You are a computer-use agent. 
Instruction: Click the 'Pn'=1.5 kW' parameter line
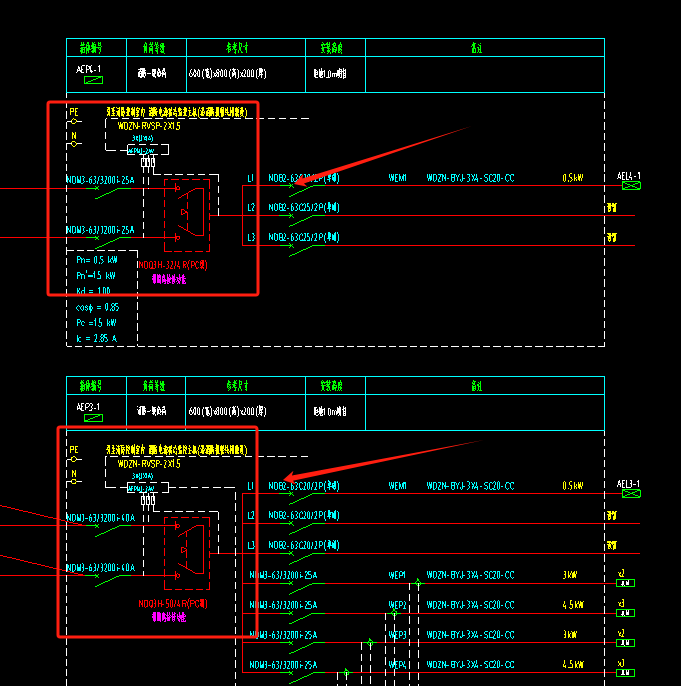click(x=96, y=276)
